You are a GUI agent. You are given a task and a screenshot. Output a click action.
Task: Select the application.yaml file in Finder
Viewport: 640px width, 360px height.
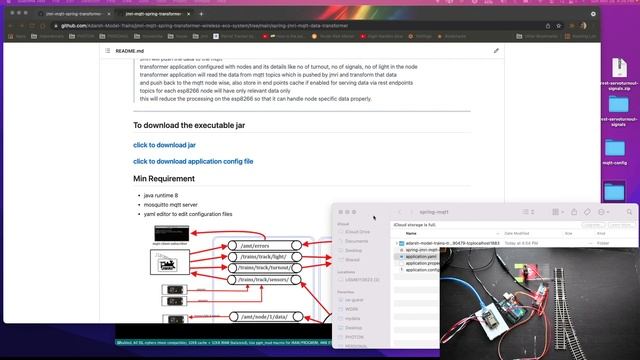point(417,257)
